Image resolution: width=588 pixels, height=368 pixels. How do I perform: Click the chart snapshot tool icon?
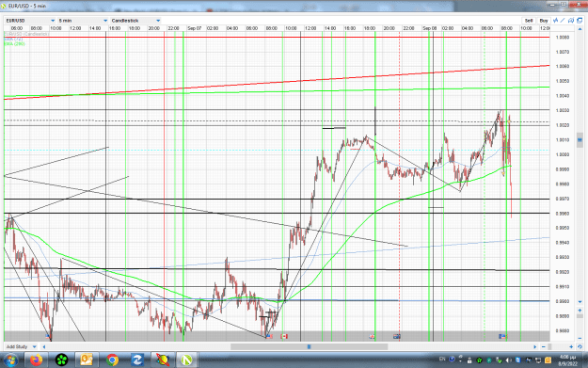point(571,21)
